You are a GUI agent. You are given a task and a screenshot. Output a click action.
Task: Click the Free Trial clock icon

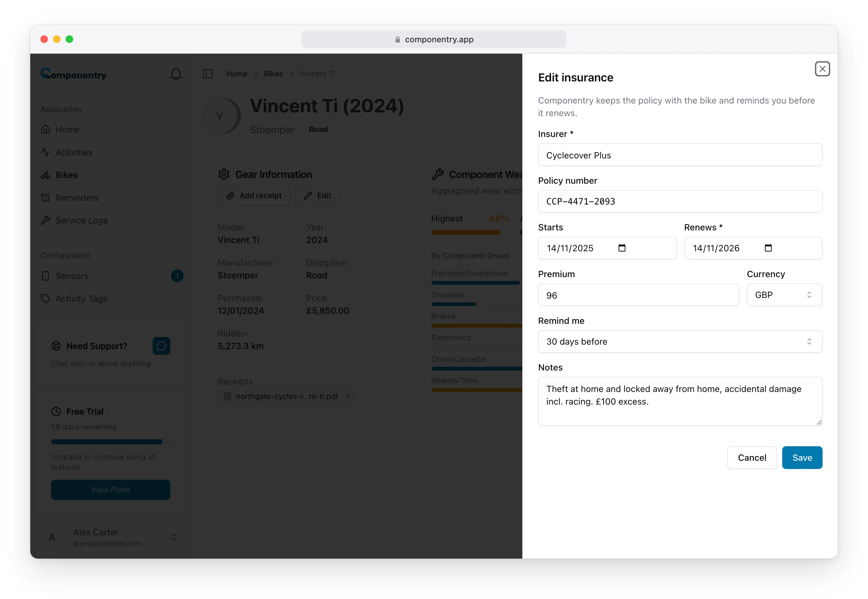coord(56,412)
